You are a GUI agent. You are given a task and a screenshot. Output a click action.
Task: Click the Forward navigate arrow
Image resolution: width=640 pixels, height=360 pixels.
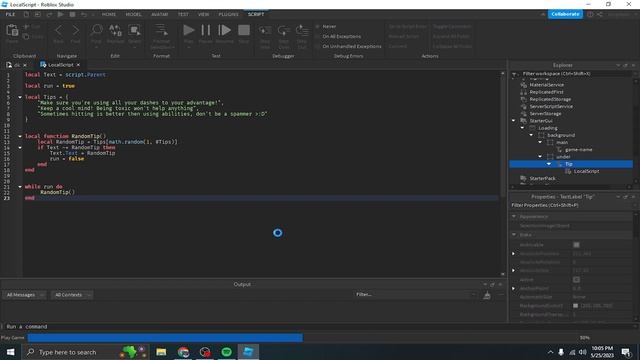(x=76, y=31)
